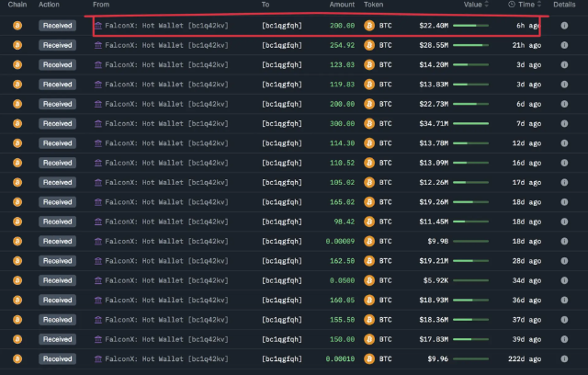Image resolution: width=588 pixels, height=375 pixels.
Task: Click the 254.92 amount cell
Action: 341,45
